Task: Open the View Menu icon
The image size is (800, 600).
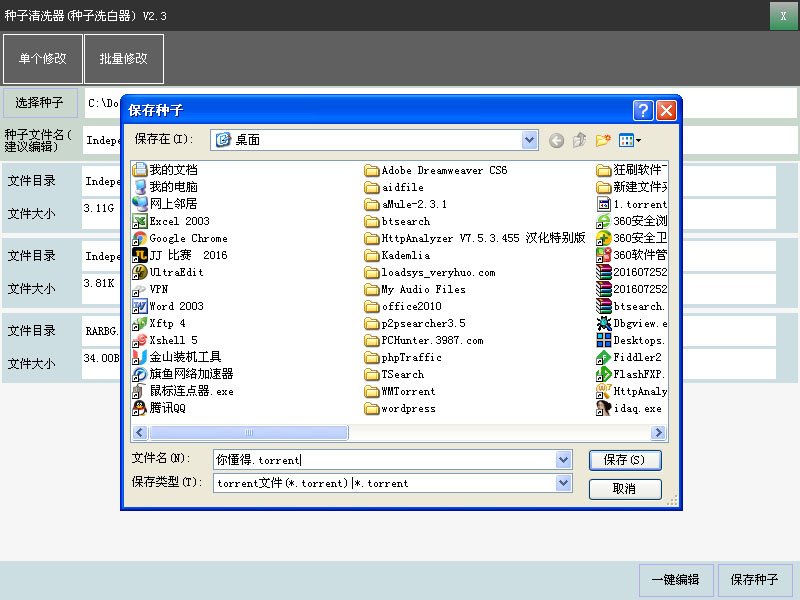Action: click(630, 140)
